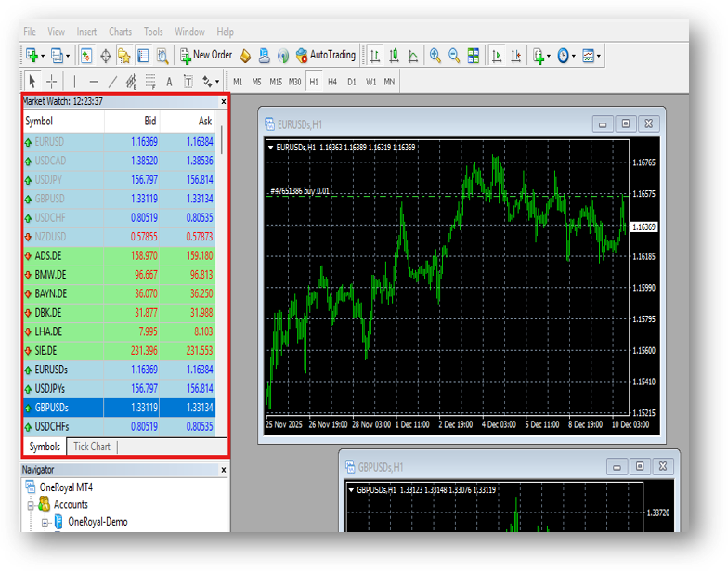Expand the OneRoyal-Demo account node
This screenshot has height=571, width=728.
coord(45,522)
